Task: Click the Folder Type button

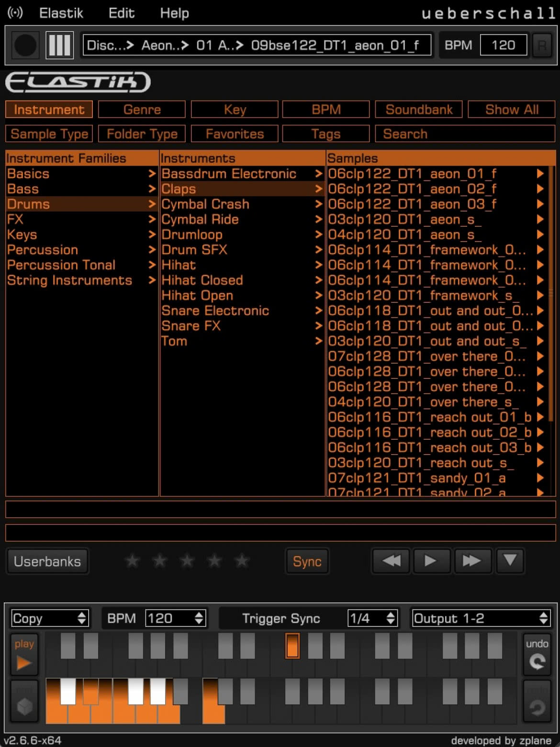Action: 142,134
